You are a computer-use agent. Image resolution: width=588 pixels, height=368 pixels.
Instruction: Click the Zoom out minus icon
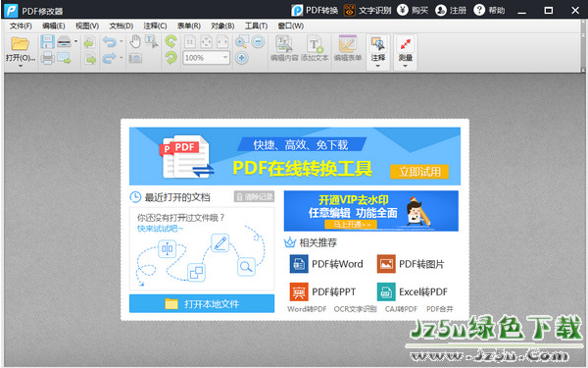click(258, 41)
